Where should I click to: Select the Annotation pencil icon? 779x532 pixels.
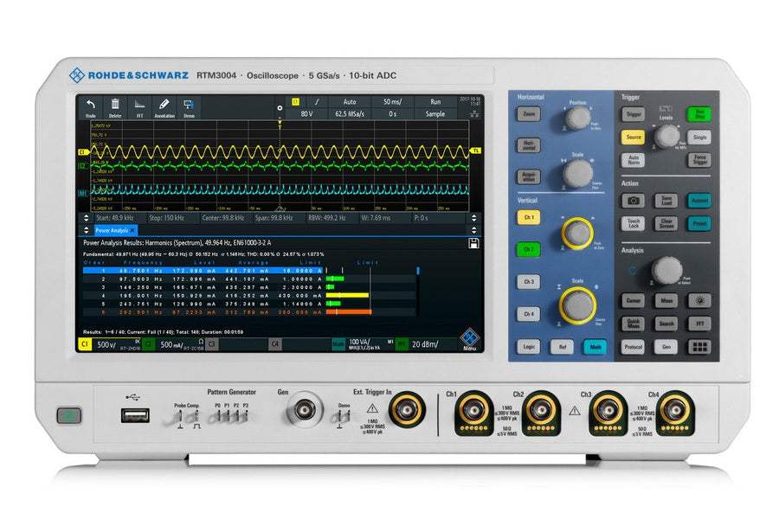click(164, 106)
